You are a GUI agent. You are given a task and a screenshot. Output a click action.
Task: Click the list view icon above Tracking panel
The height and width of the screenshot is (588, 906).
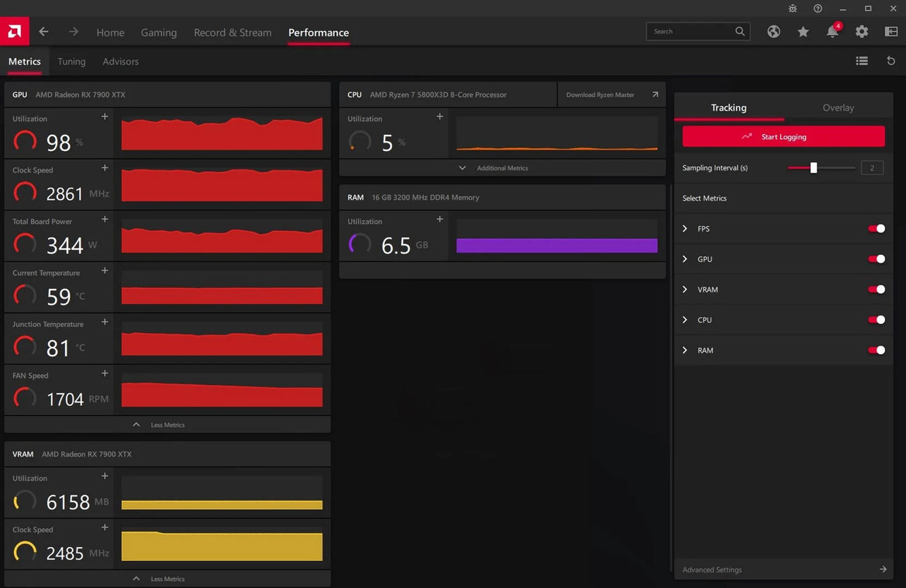pyautogui.click(x=862, y=60)
